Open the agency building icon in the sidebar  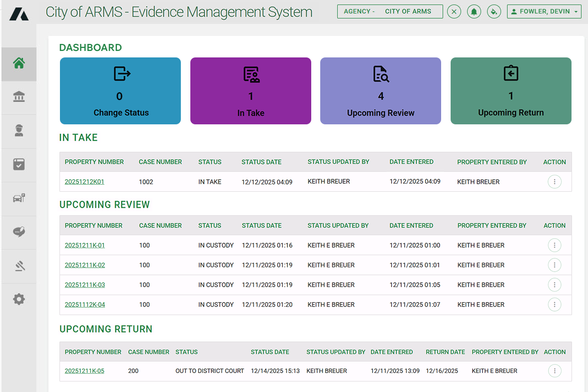tap(18, 97)
